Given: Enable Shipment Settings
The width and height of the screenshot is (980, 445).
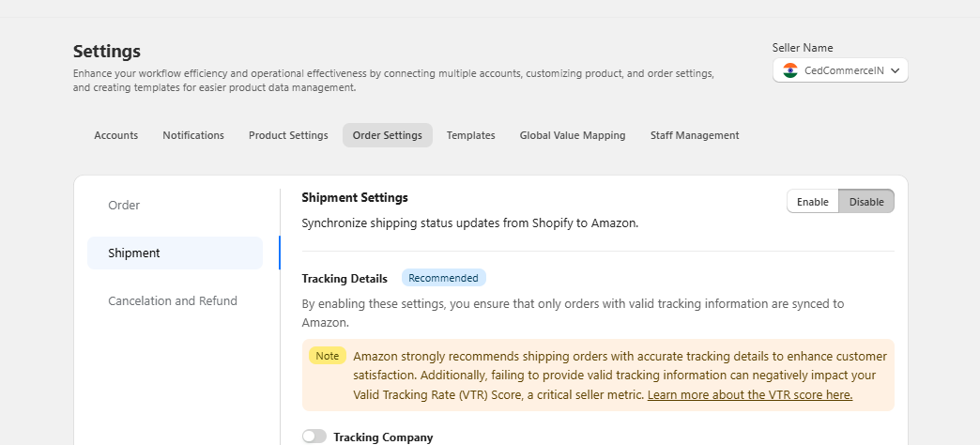Looking at the screenshot, I should click(x=813, y=201).
